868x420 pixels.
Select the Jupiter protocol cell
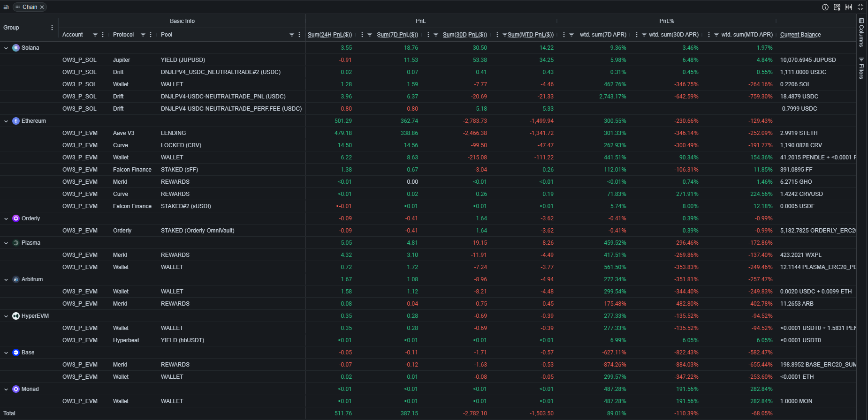click(122, 60)
